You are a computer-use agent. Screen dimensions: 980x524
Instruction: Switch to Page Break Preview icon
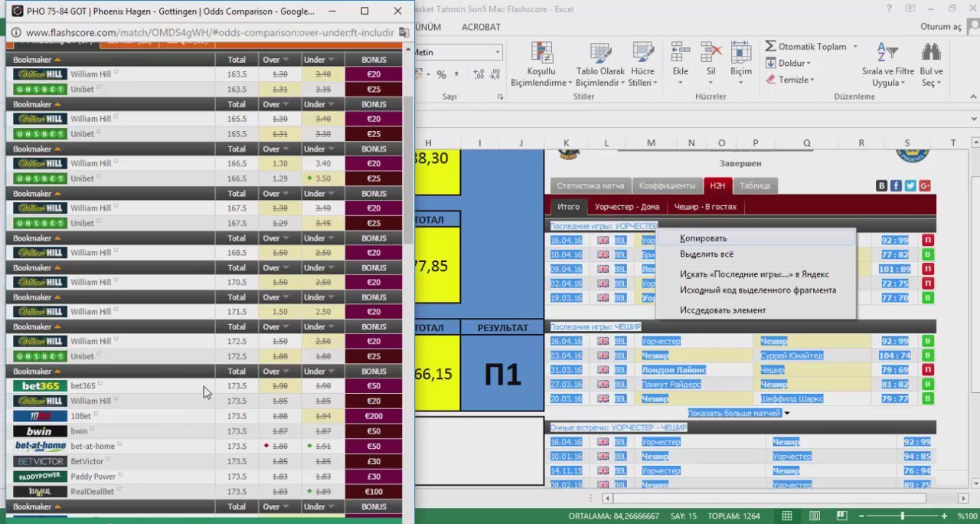[843, 516]
